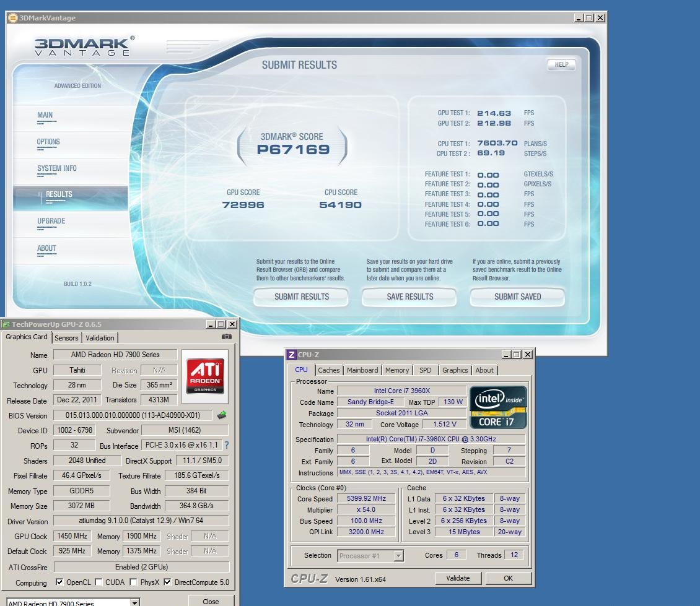Click the GPU-Z Name field AMD Radeon HD 7900

click(115, 355)
